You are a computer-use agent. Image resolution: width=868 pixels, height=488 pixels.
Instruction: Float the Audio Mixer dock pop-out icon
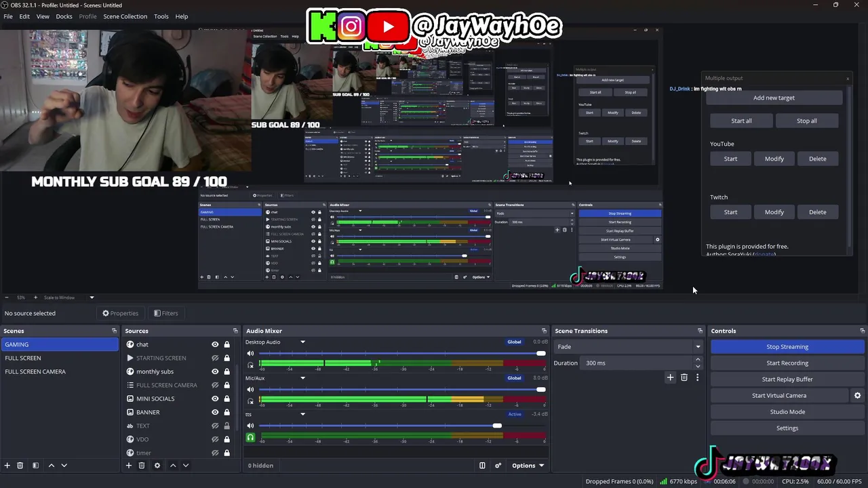(x=543, y=331)
